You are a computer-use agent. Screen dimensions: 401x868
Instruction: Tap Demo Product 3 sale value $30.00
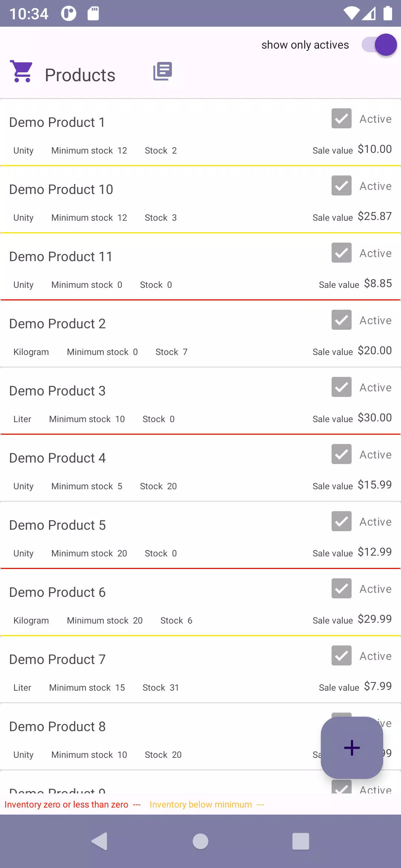click(374, 418)
